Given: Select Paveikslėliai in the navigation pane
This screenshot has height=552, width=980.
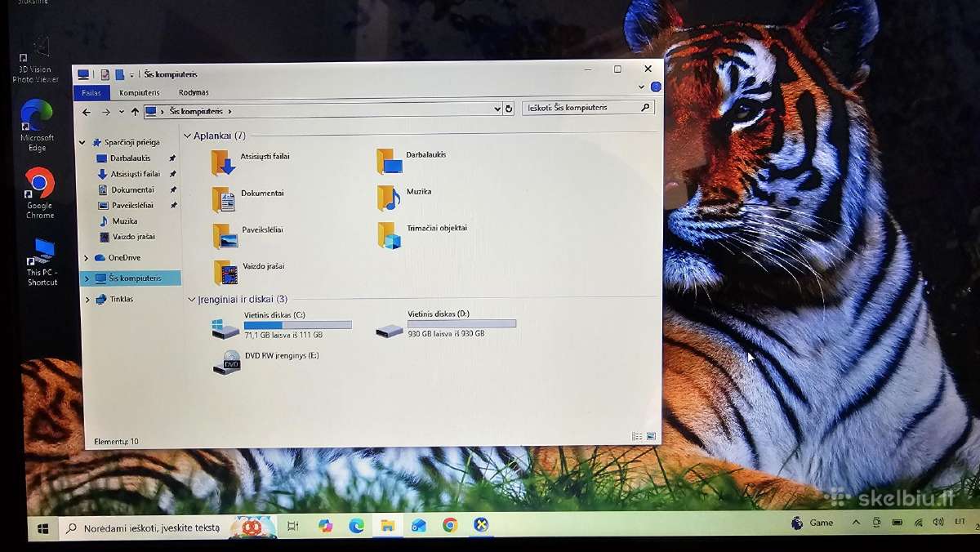Looking at the screenshot, I should (132, 206).
